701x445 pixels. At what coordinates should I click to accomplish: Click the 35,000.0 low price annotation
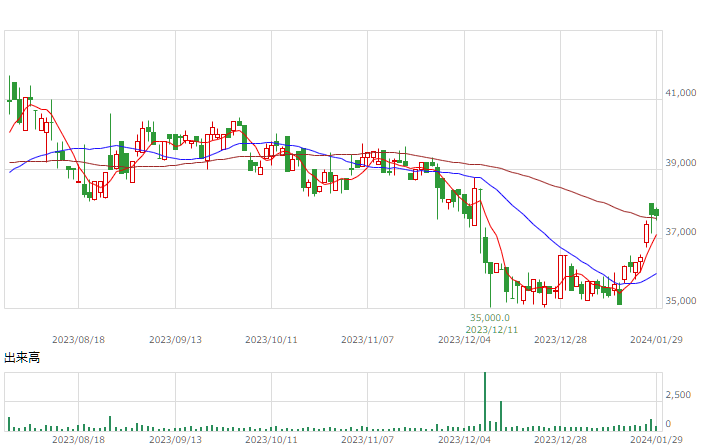click(x=490, y=318)
